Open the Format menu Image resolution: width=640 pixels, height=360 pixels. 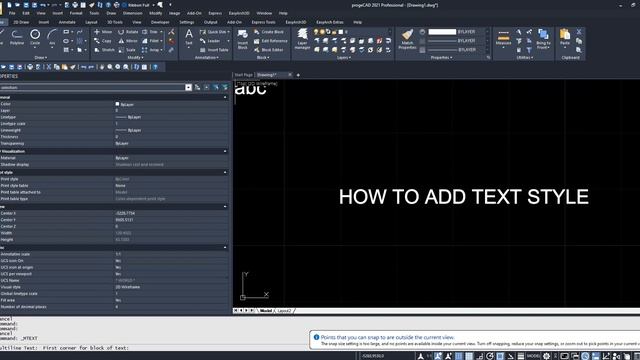pos(76,13)
